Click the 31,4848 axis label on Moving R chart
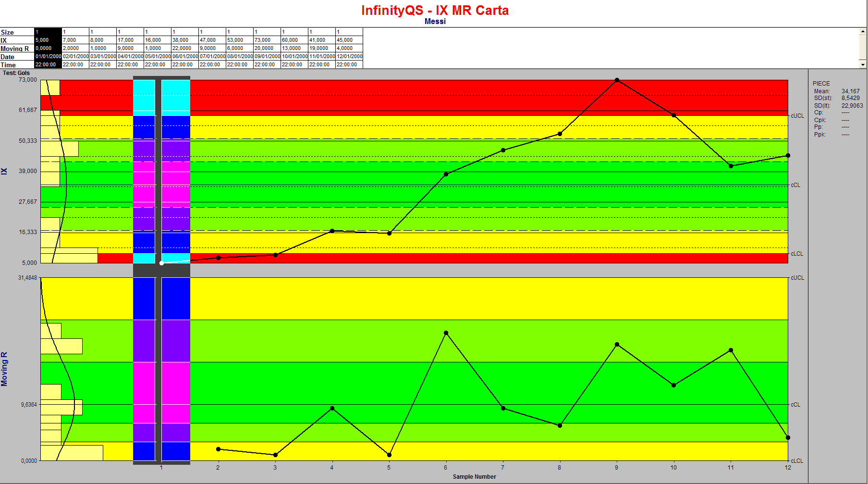The width and height of the screenshot is (868, 484). (x=27, y=278)
